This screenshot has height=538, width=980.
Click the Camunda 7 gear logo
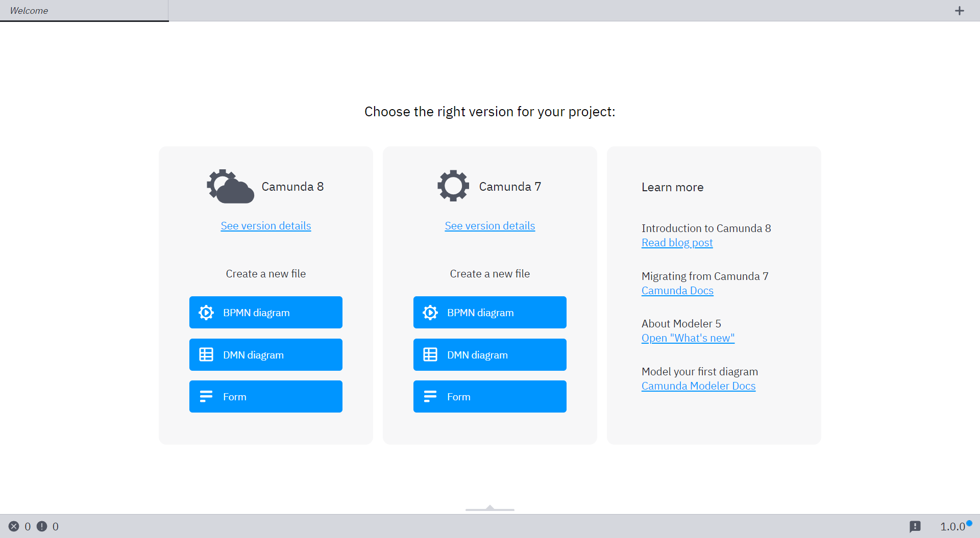[x=453, y=186]
